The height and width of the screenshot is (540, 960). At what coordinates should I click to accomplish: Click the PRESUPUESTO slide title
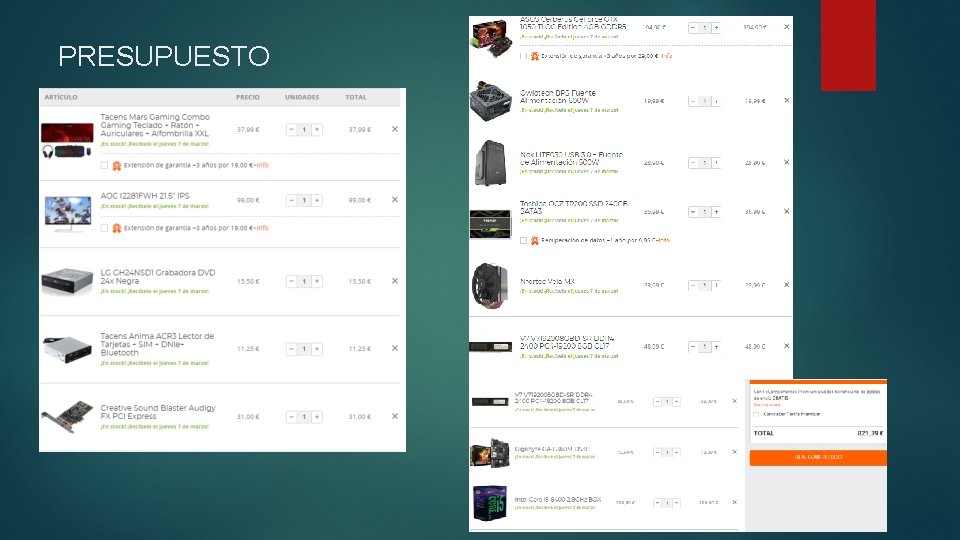coord(164,56)
